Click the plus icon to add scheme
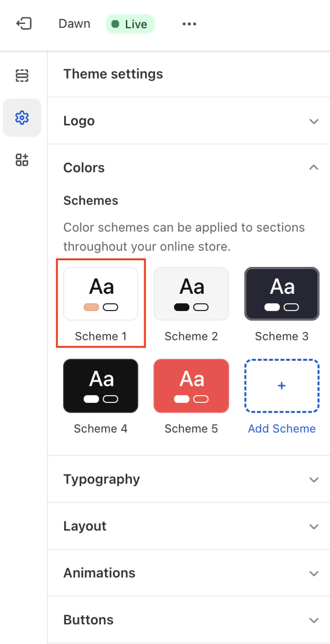The width and height of the screenshot is (330, 644). coord(282,386)
